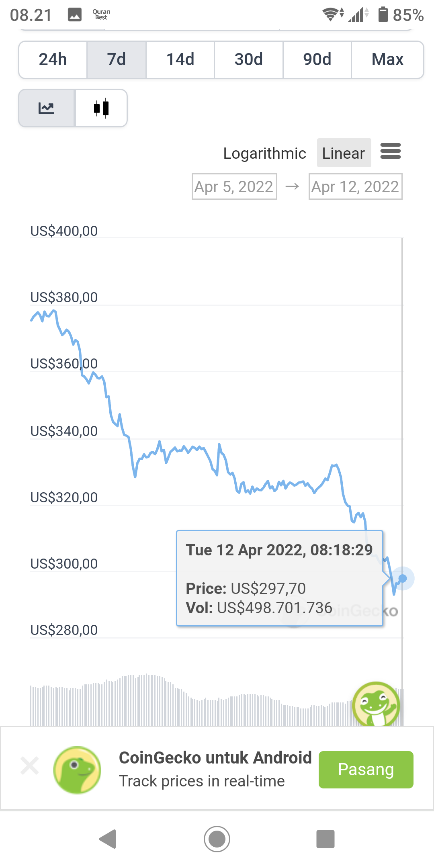This screenshot has height=868, width=434.
Task: Tap the Android back navigation button
Action: click(x=108, y=839)
